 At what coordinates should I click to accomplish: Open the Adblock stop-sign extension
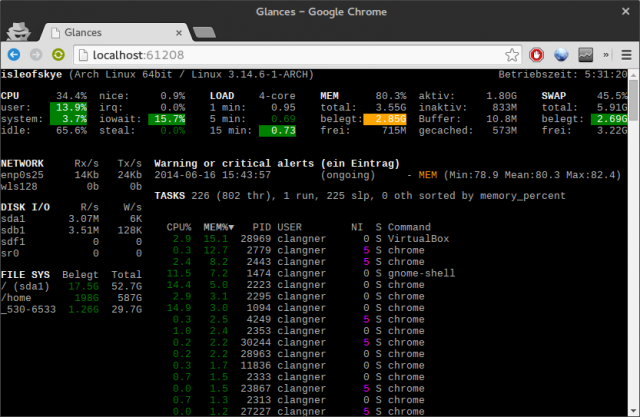537,55
